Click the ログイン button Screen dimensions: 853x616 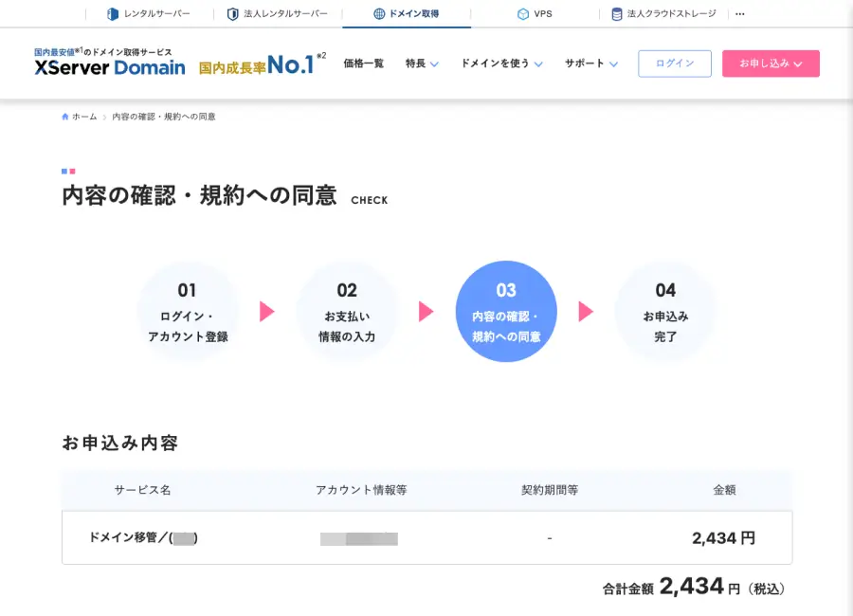tap(674, 63)
